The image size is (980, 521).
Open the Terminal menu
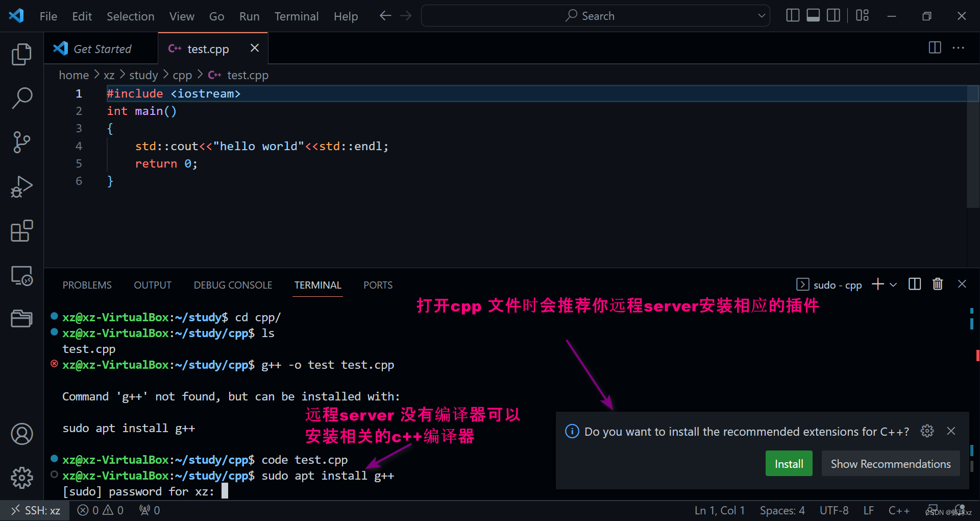(296, 16)
